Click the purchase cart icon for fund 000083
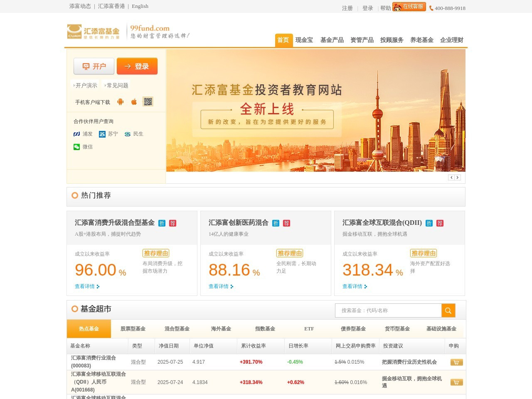532x399 pixels. pyautogui.click(x=456, y=362)
